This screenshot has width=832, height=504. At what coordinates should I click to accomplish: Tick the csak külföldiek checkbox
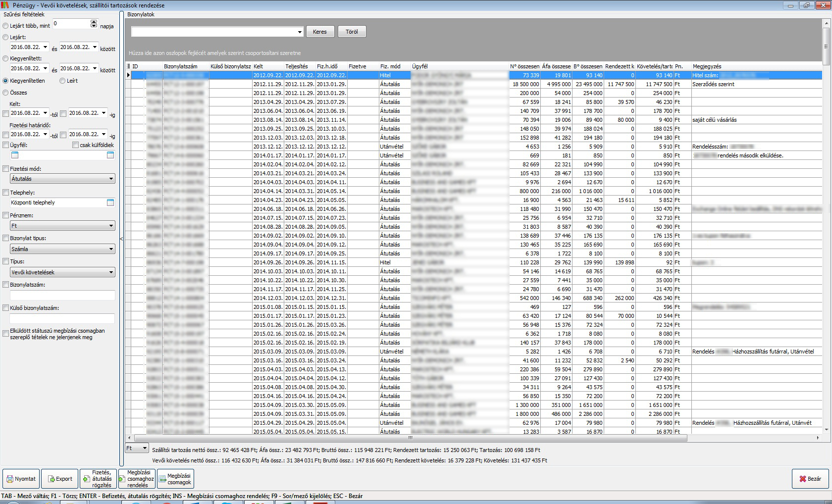75,145
